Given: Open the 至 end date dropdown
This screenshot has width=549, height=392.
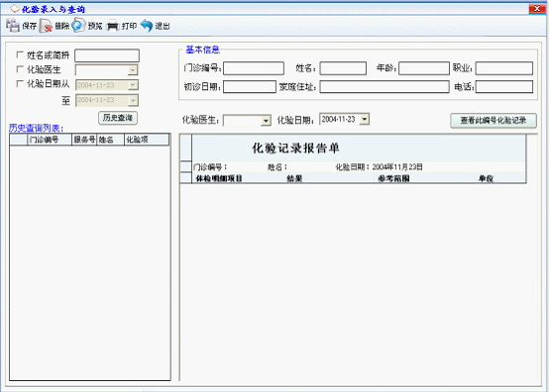Looking at the screenshot, I should pyautogui.click(x=133, y=100).
